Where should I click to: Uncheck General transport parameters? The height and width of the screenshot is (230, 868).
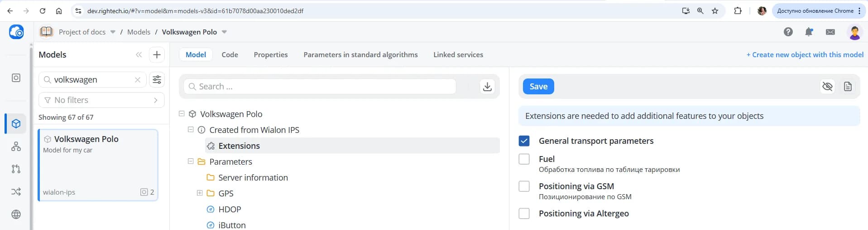pyautogui.click(x=524, y=141)
